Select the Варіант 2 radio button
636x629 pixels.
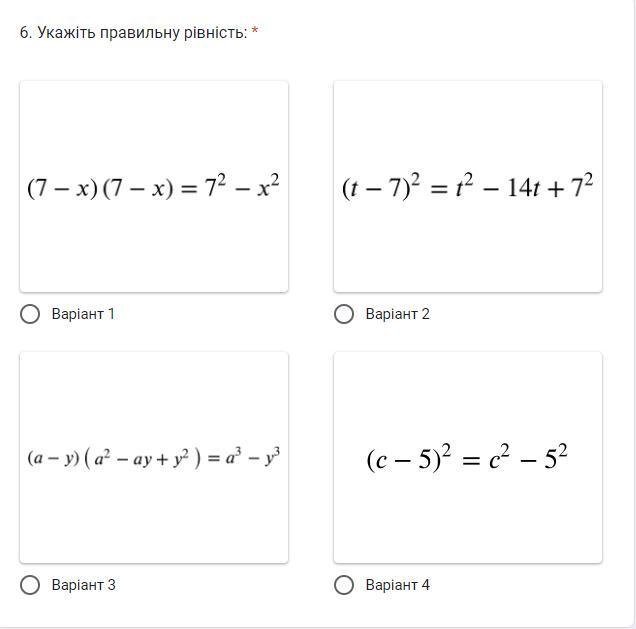[x=344, y=314]
